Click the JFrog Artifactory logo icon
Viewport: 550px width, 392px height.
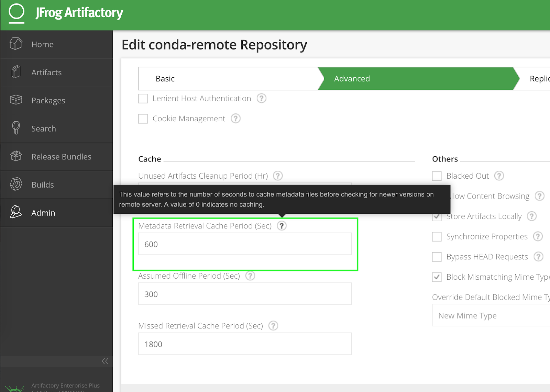[x=16, y=12]
